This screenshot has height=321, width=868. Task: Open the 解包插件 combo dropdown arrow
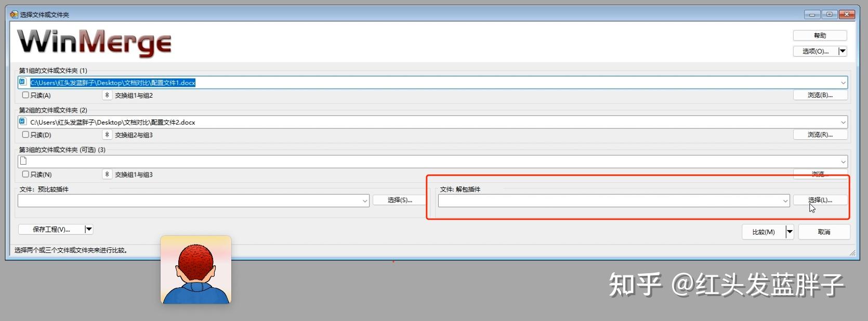click(785, 201)
